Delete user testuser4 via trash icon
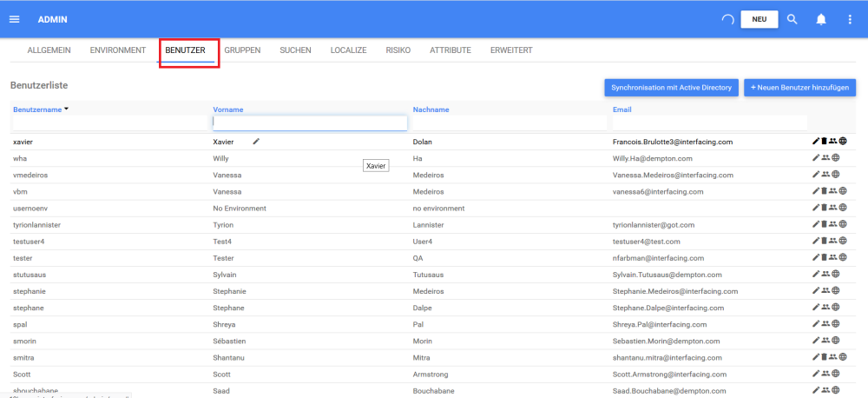 pyautogui.click(x=824, y=241)
